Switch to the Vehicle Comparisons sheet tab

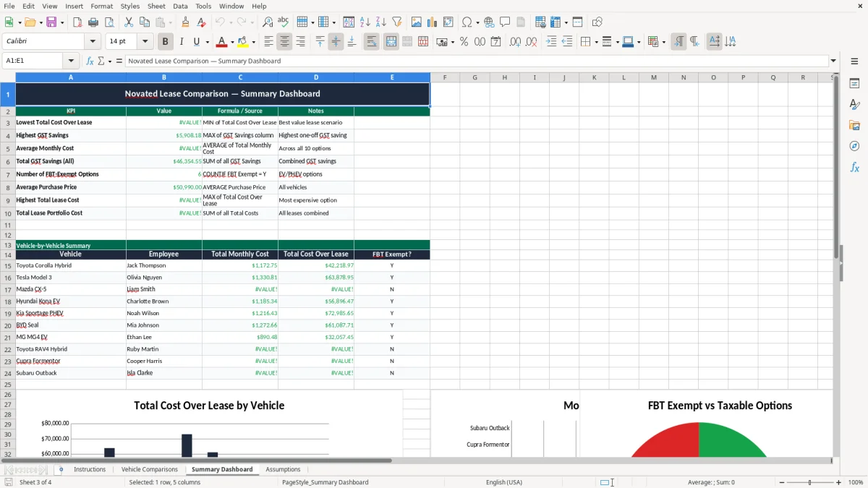pos(150,469)
